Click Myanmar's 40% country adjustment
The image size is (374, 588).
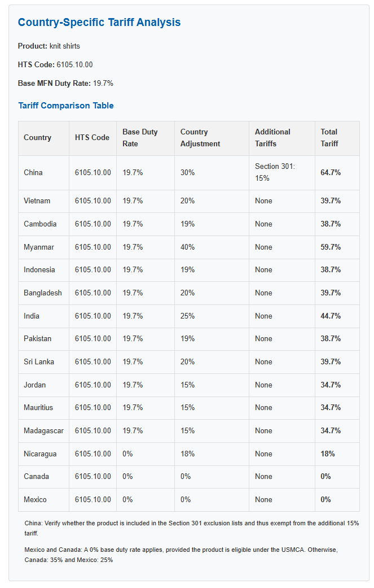tap(187, 247)
